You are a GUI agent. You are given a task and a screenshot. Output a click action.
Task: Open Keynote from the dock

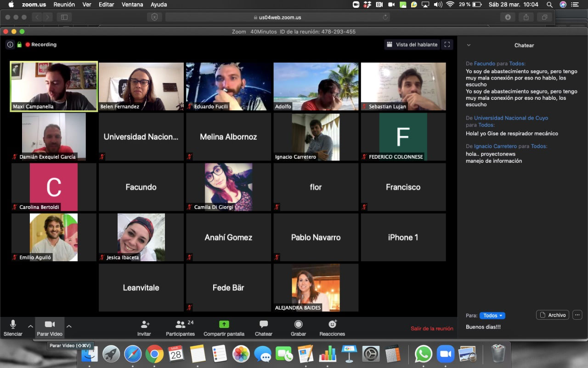(349, 354)
